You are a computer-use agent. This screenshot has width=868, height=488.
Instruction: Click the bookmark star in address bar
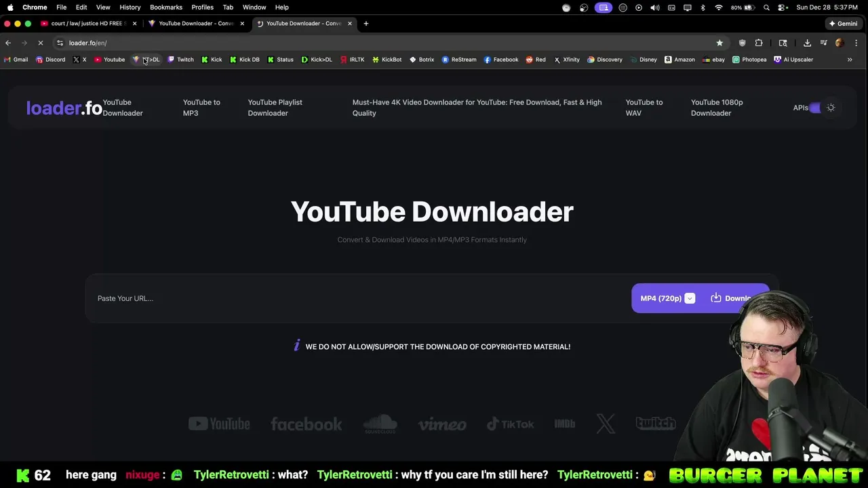(719, 43)
